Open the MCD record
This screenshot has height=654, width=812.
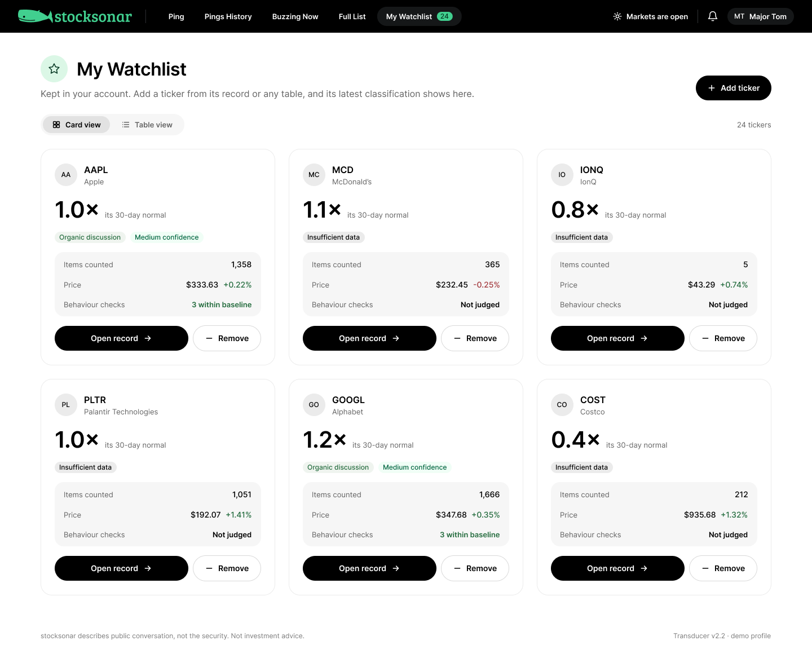(369, 338)
